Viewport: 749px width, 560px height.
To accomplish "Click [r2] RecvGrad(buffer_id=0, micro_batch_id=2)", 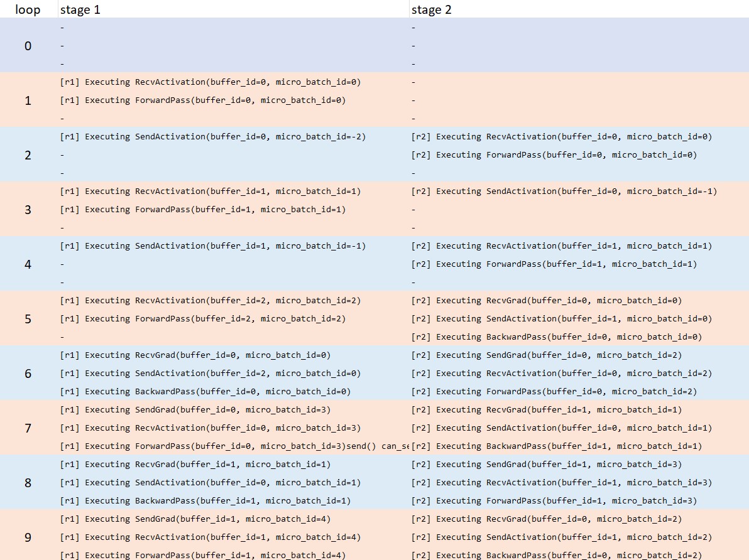I will click(x=547, y=519).
